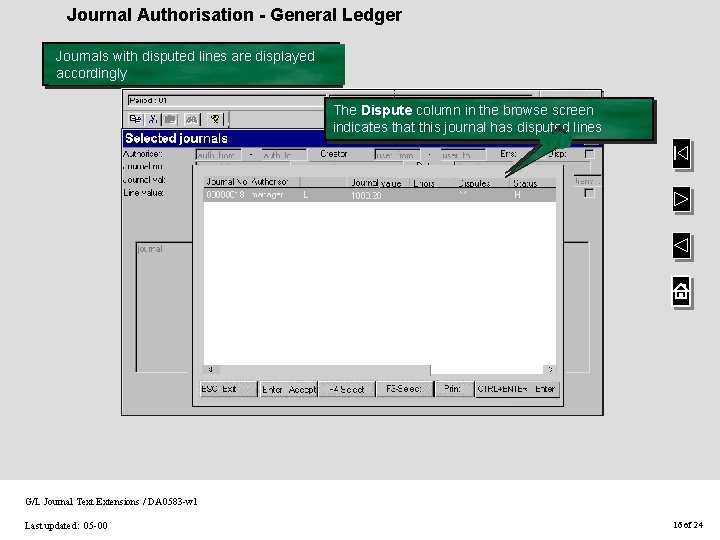Click the auth to input field

pos(284,155)
